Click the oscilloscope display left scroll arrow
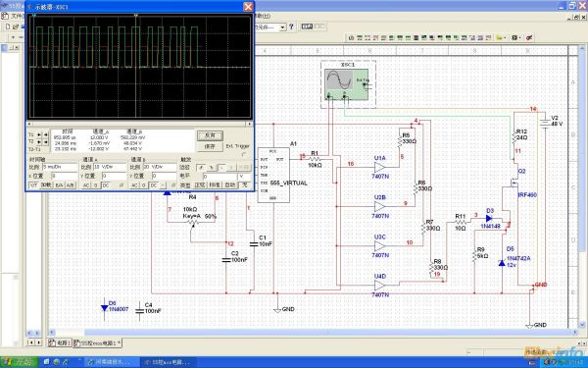The width and height of the screenshot is (588, 368). click(29, 124)
